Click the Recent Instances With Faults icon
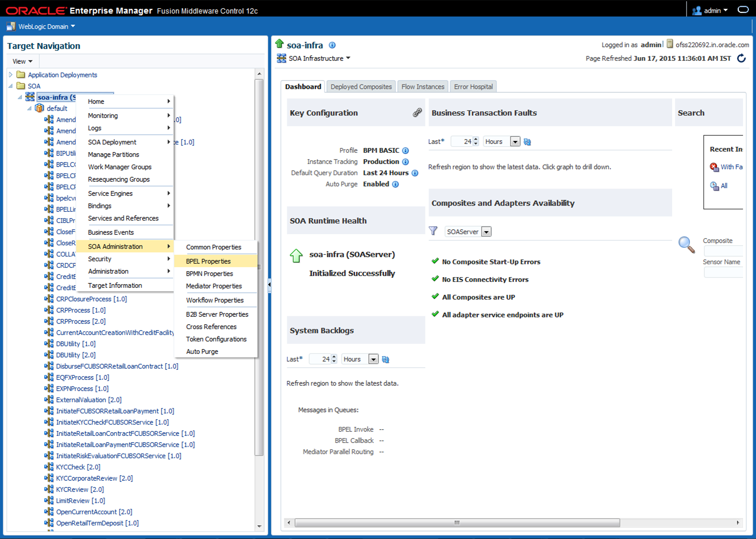Image resolution: width=756 pixels, height=539 pixels. pos(714,167)
